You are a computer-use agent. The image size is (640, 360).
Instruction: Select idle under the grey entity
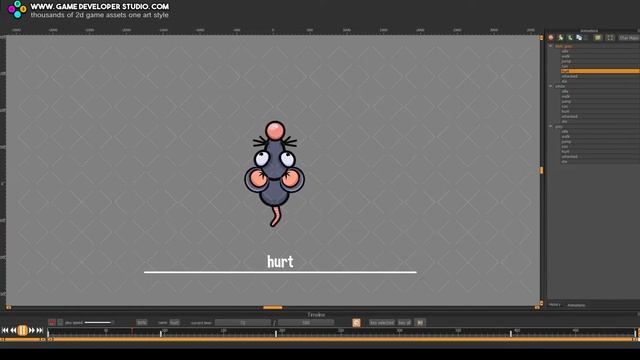(x=600, y=131)
